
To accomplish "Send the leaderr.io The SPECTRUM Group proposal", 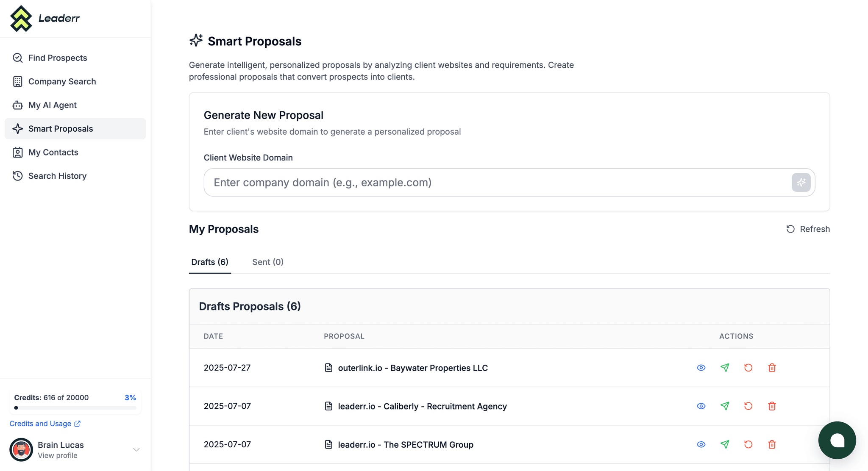I will pos(725,444).
